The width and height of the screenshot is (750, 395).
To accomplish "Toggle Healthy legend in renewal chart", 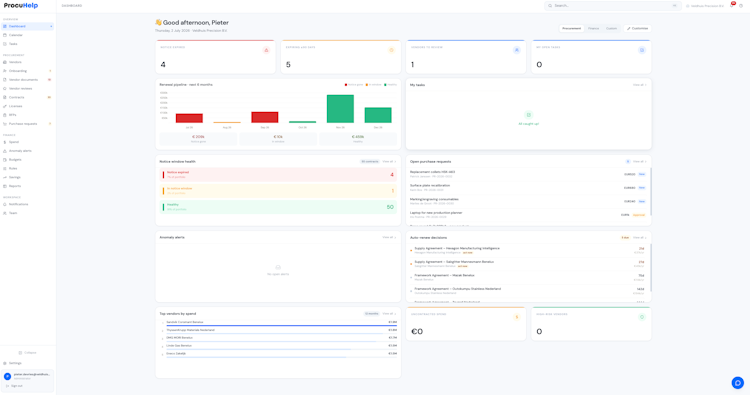I will 390,85.
